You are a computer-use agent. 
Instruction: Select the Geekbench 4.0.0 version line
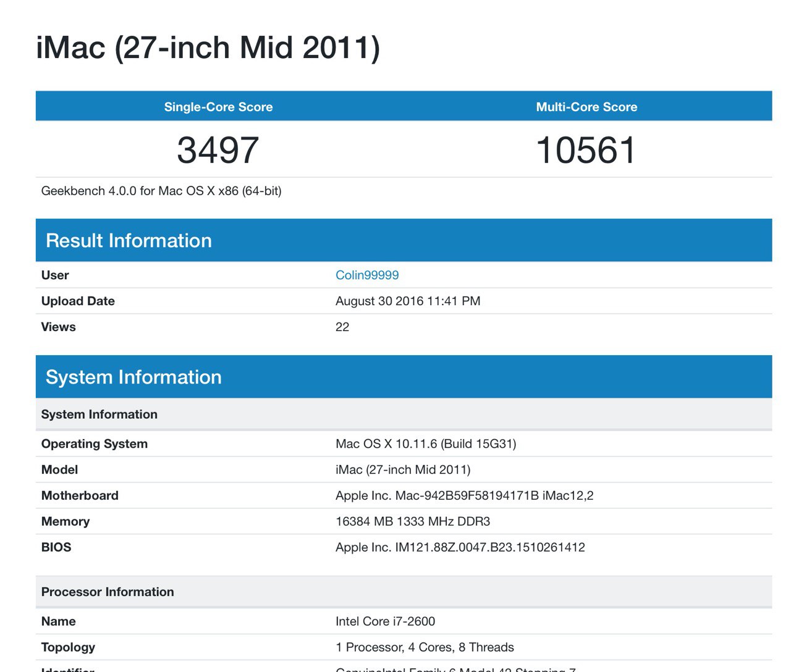tap(161, 191)
